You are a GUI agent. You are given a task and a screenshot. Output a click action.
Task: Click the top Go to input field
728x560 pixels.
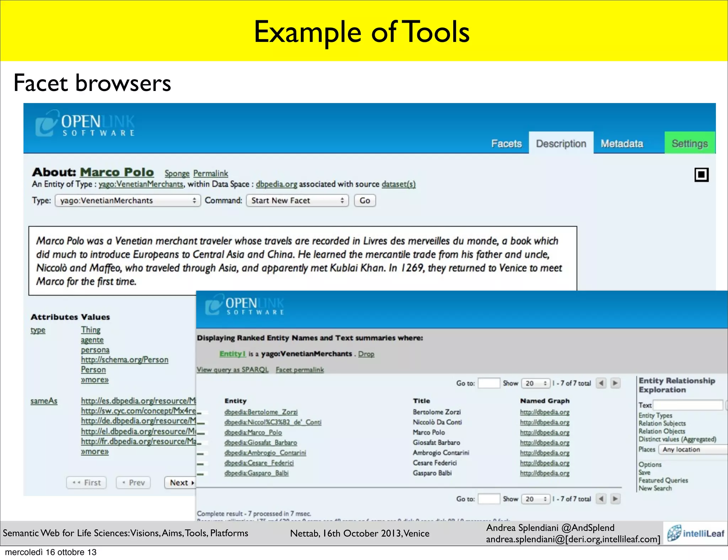click(489, 383)
